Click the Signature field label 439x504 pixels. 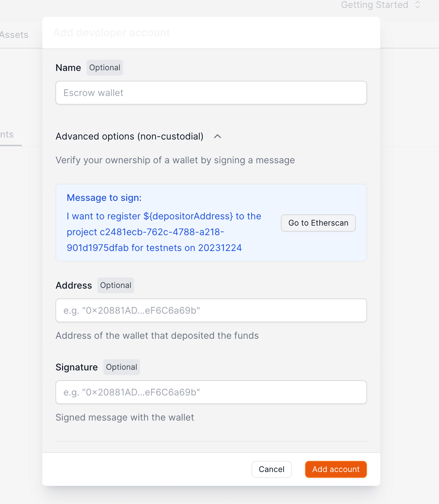point(77,367)
